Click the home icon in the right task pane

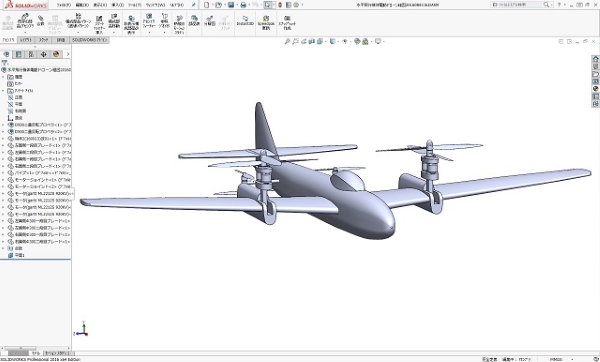(x=595, y=59)
